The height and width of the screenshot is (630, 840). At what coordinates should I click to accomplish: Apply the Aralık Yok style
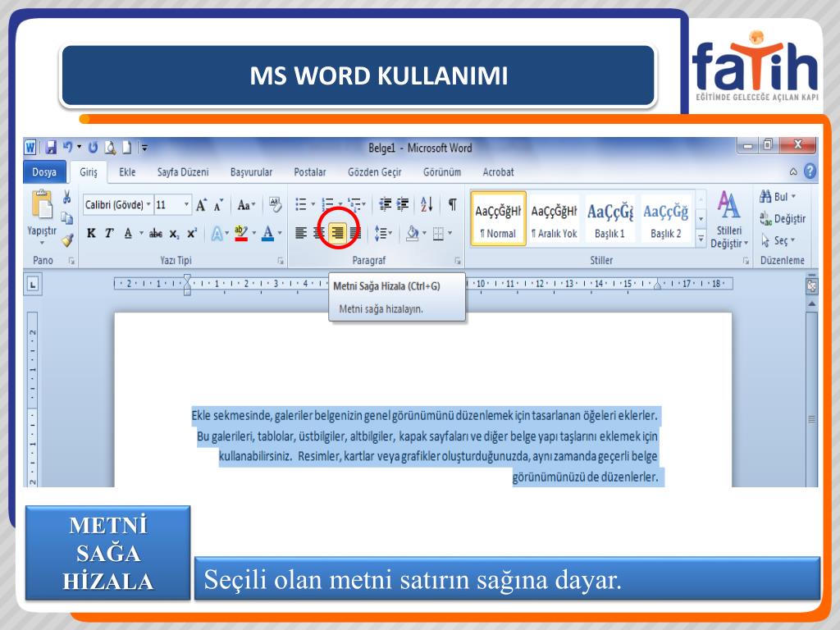[x=554, y=218]
